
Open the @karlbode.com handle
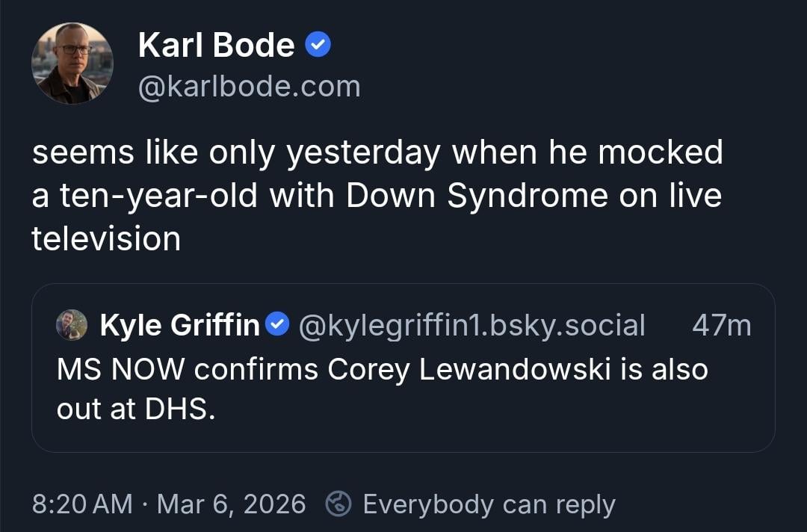[249, 87]
